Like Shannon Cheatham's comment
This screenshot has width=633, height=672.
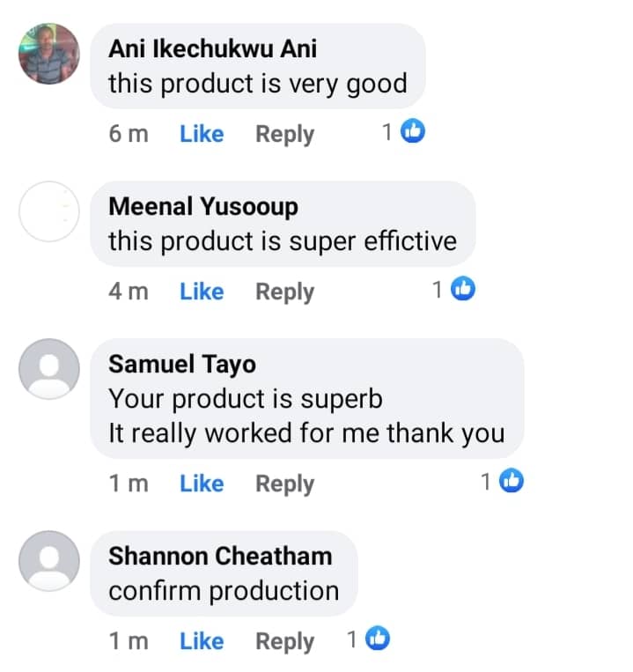point(202,641)
